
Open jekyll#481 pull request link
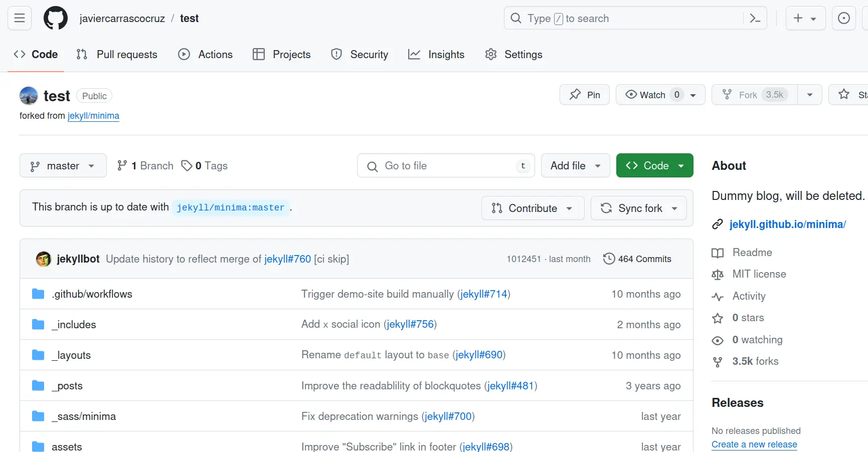pyautogui.click(x=510, y=386)
